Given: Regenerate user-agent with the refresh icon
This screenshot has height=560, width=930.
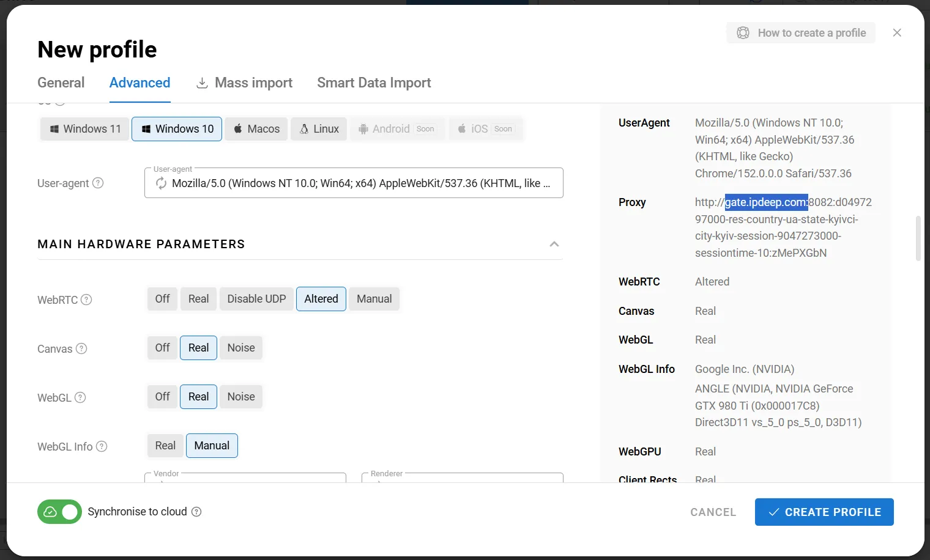Looking at the screenshot, I should pos(161,183).
